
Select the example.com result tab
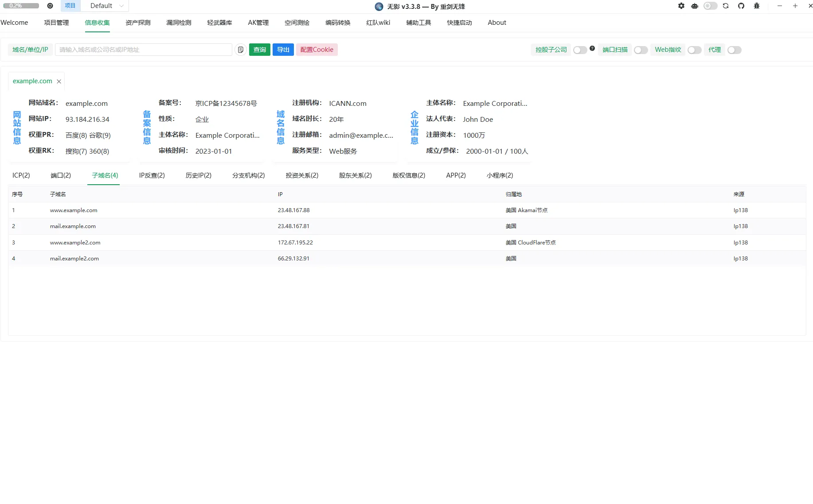point(32,81)
